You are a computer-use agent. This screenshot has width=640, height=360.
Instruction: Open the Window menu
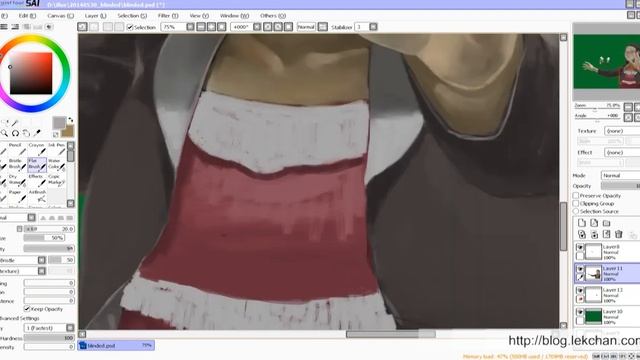tap(234, 16)
